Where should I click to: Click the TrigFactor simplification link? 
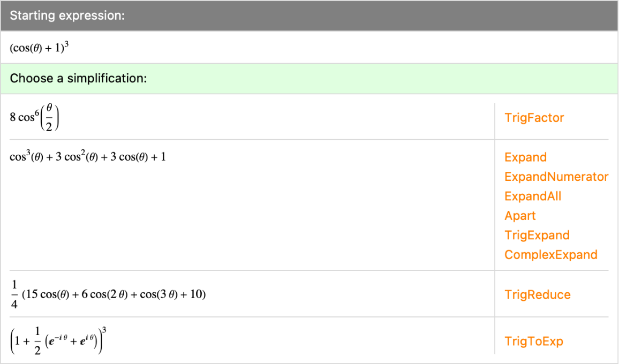[x=534, y=118]
